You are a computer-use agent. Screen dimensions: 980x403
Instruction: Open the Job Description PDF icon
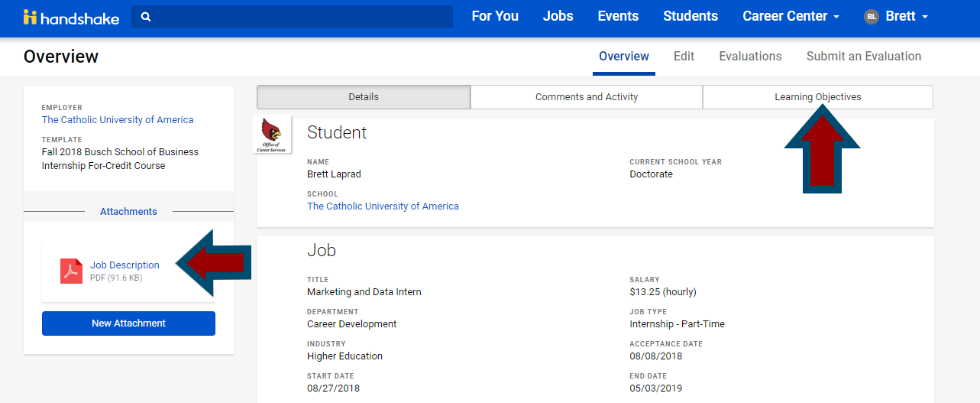coord(71,271)
